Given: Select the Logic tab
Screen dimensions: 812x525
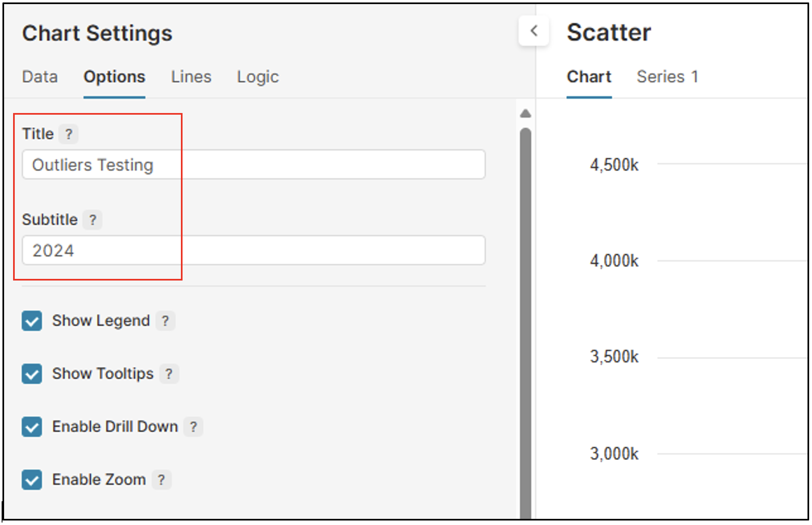Looking at the screenshot, I should (x=258, y=77).
